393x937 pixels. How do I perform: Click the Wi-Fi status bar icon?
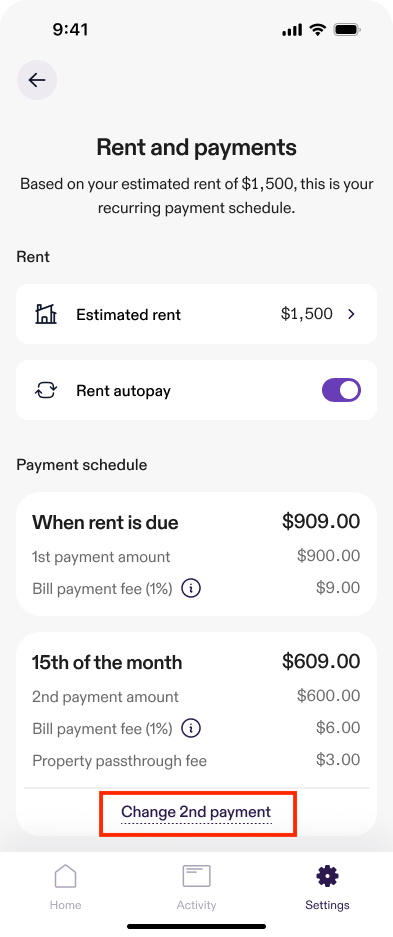317,30
